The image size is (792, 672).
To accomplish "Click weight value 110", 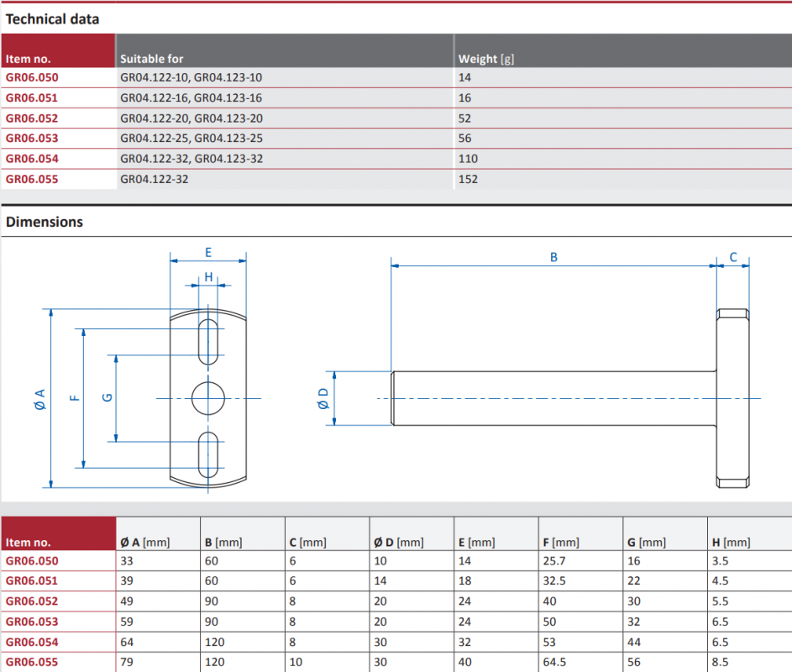I will pos(468,159).
